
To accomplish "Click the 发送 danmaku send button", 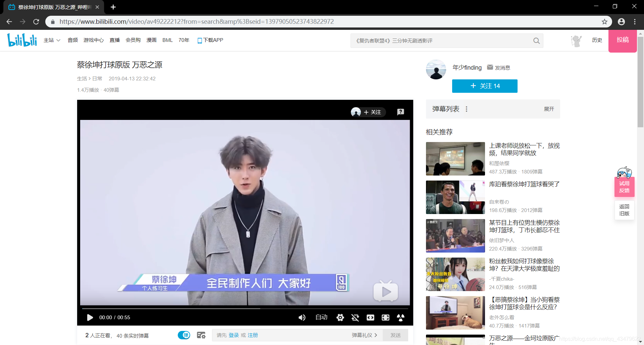I will (x=395, y=335).
